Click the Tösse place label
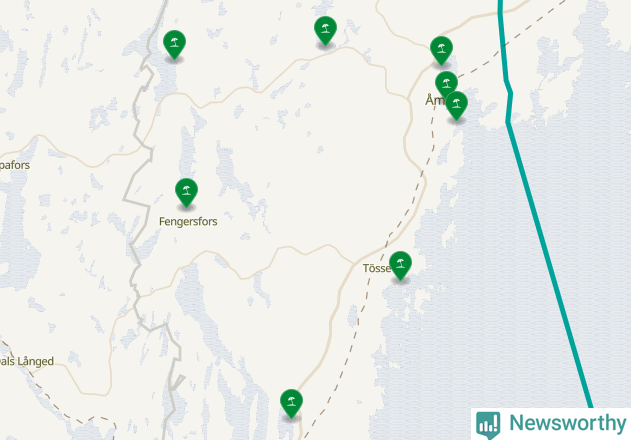 point(376,268)
